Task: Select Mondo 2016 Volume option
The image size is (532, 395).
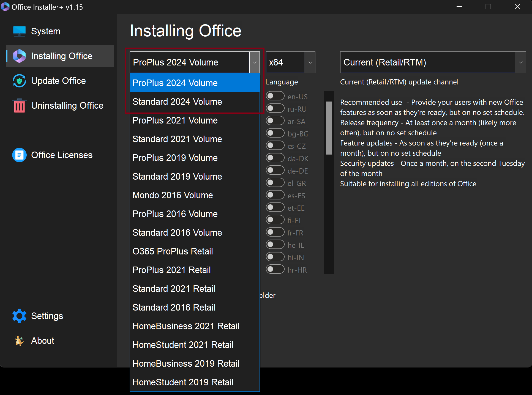Action: point(195,195)
